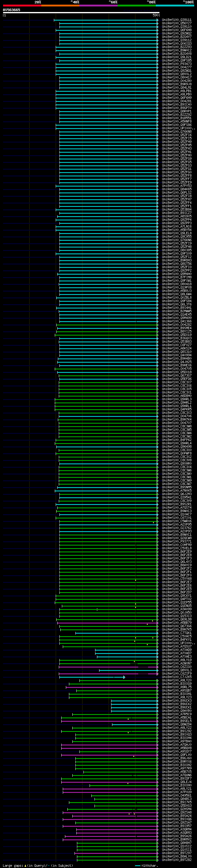The height and width of the screenshot is (868, 197).
Task: Click the UniRef100_B9GPT0 label
Action: pyautogui.click(x=176, y=108)
